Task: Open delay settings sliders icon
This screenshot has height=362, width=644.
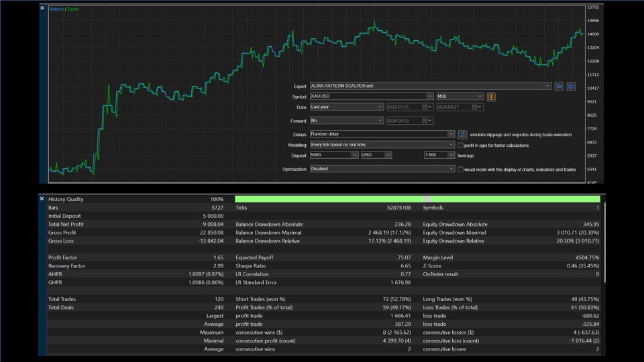Action: [462, 135]
